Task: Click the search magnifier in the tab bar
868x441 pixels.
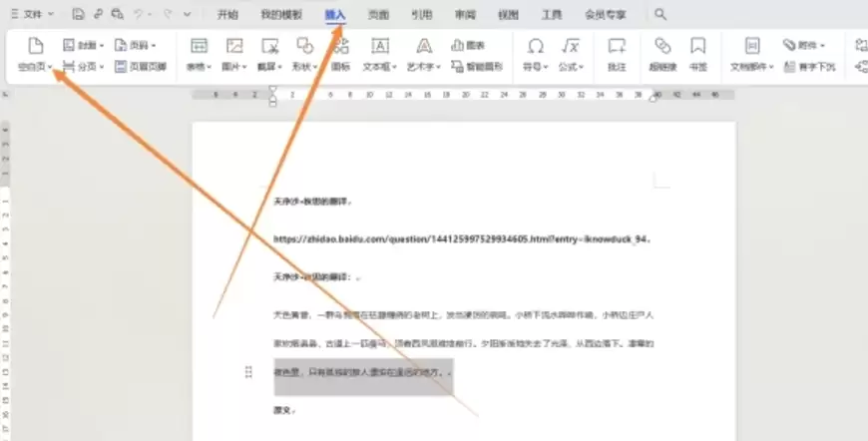Action: tap(659, 14)
